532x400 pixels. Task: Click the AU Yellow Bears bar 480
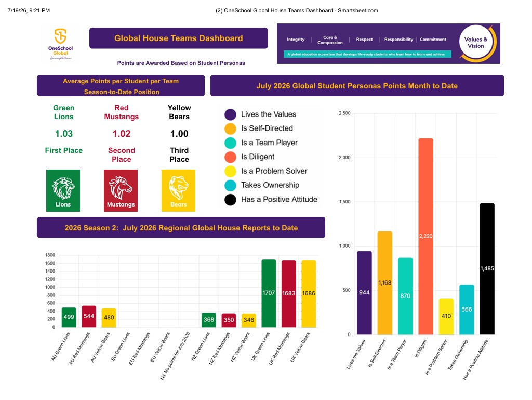(x=109, y=318)
